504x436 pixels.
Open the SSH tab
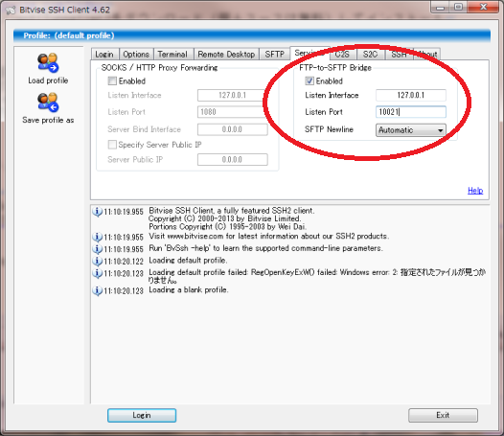[x=399, y=54]
